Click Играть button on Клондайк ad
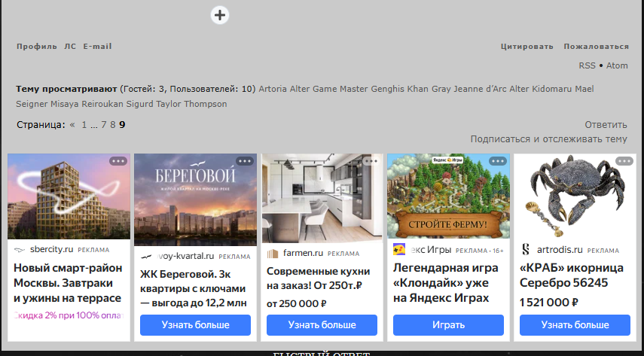The width and height of the screenshot is (644, 356). point(448,325)
